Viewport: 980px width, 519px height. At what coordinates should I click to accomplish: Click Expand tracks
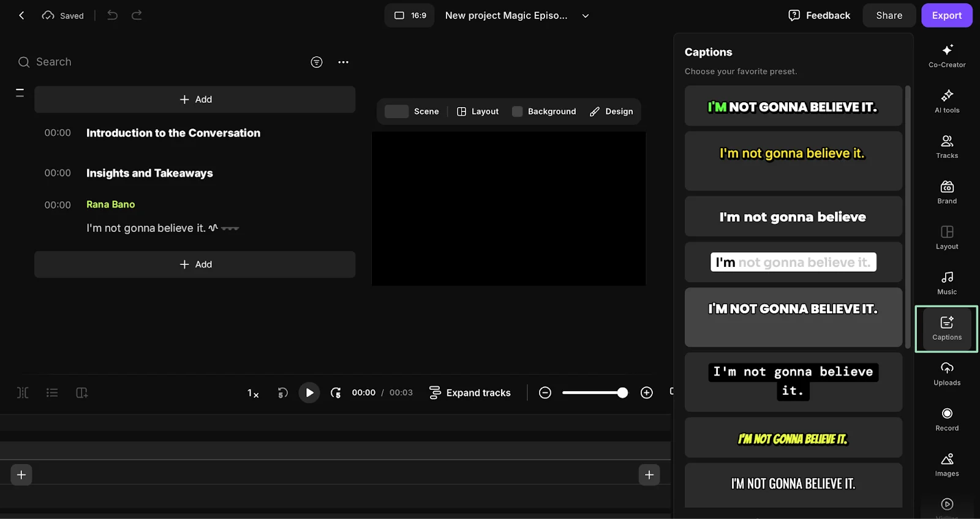pyautogui.click(x=470, y=392)
